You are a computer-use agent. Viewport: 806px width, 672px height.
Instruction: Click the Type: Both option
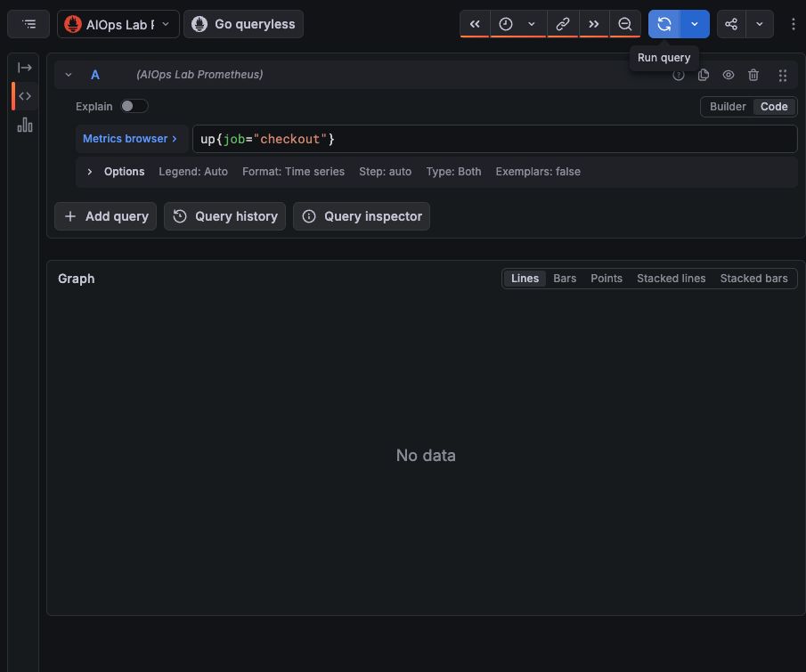coord(453,172)
